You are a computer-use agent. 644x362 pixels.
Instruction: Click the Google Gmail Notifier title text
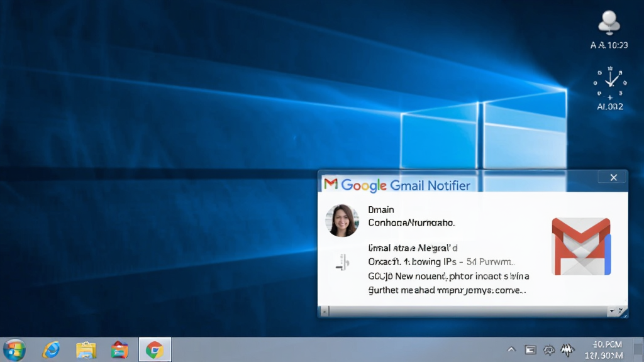click(406, 185)
